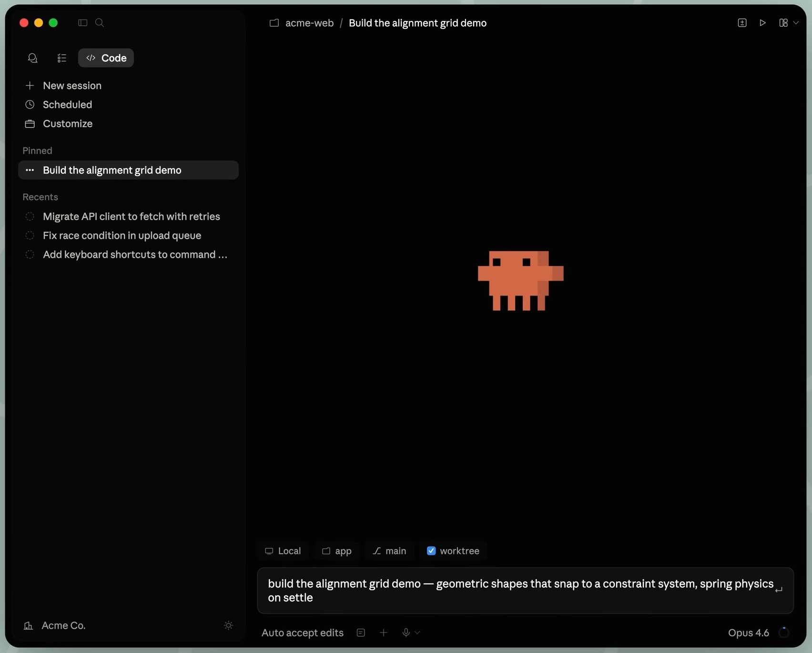Expand the microphone options chevron
Image resolution: width=812 pixels, height=653 pixels.
coord(417,633)
